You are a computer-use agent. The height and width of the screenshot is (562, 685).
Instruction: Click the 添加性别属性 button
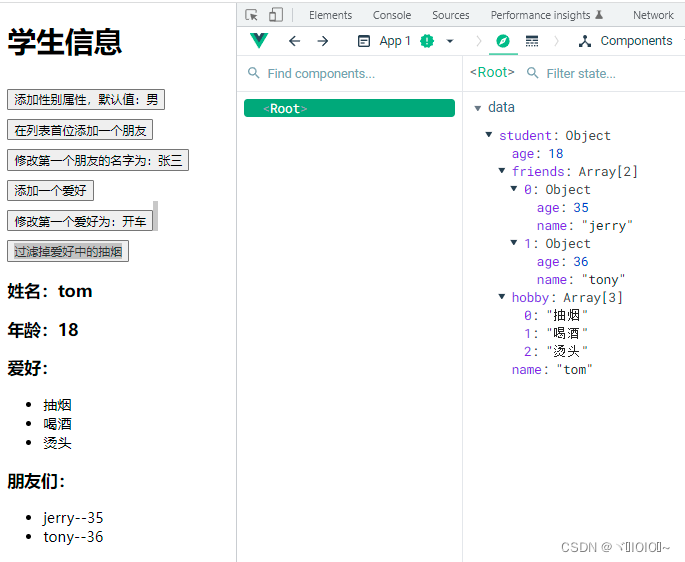[x=86, y=100]
